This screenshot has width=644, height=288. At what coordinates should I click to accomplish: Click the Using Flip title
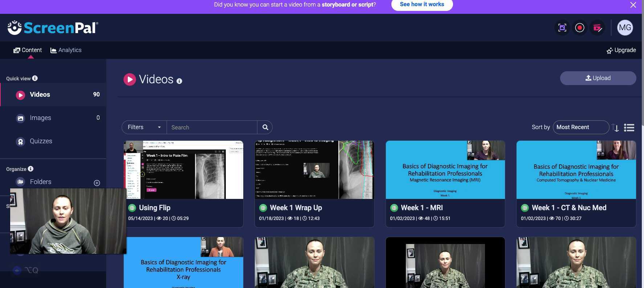coord(155,208)
